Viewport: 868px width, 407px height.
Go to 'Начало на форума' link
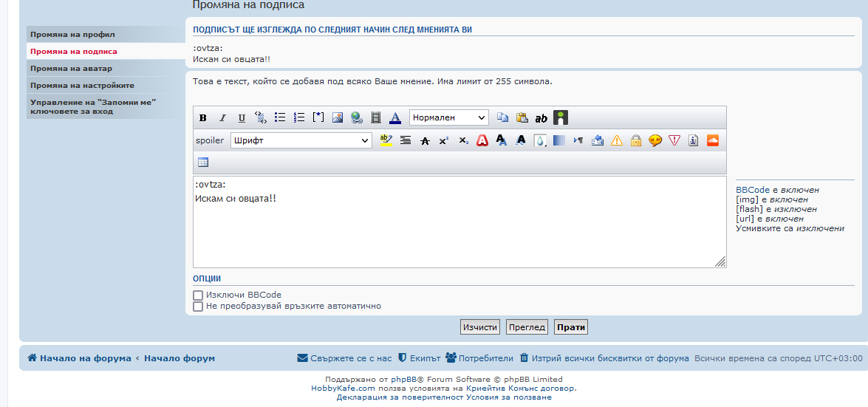pos(79,358)
